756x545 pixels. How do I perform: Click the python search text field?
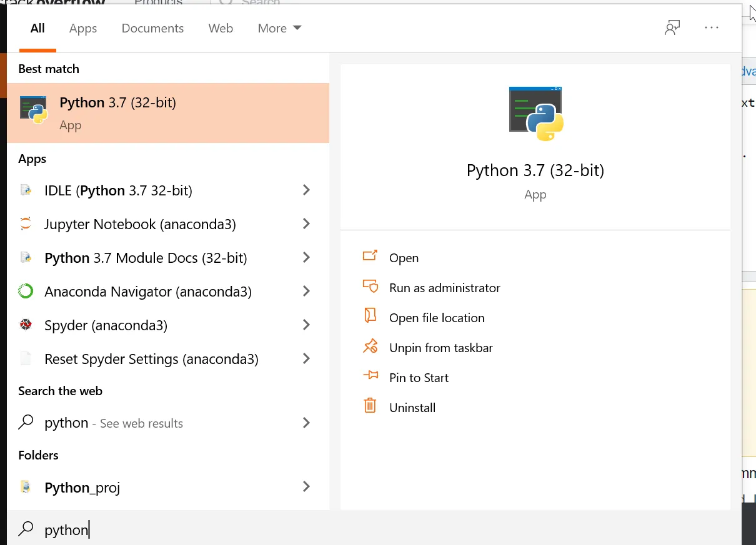[250, 529]
